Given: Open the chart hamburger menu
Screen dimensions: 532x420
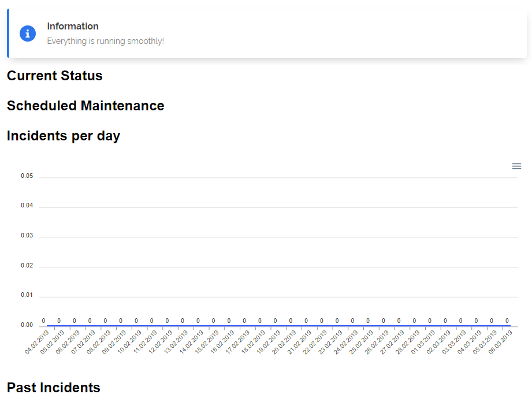Looking at the screenshot, I should click(516, 166).
